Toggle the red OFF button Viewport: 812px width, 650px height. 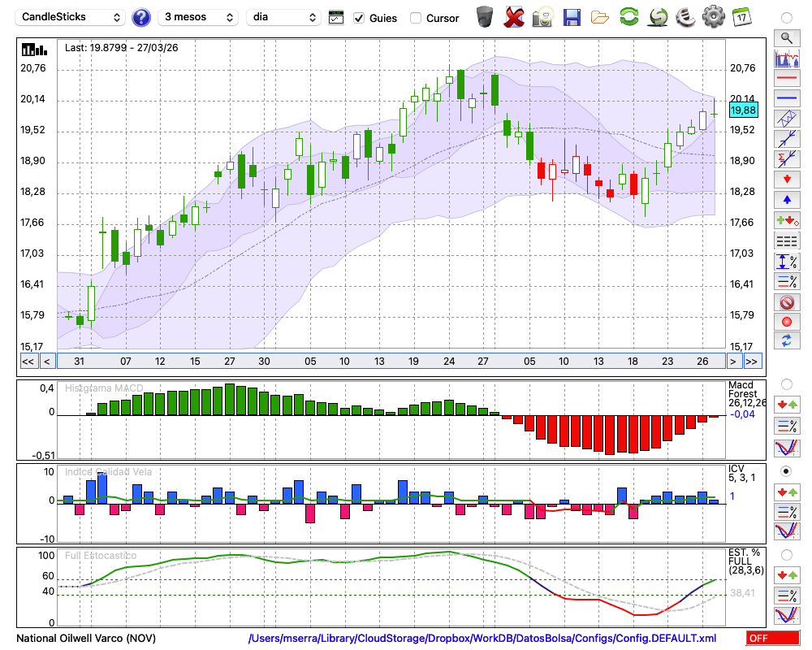pyautogui.click(x=773, y=638)
